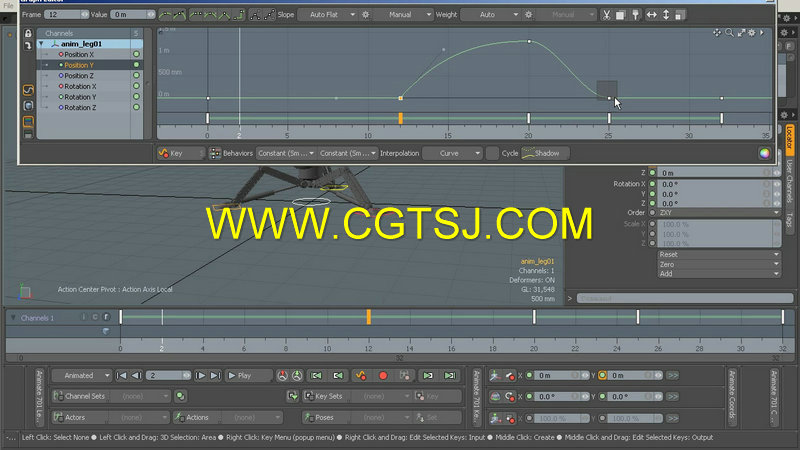The image size is (800, 450).
Task: Toggle the channel list lock icon
Action: point(28,34)
